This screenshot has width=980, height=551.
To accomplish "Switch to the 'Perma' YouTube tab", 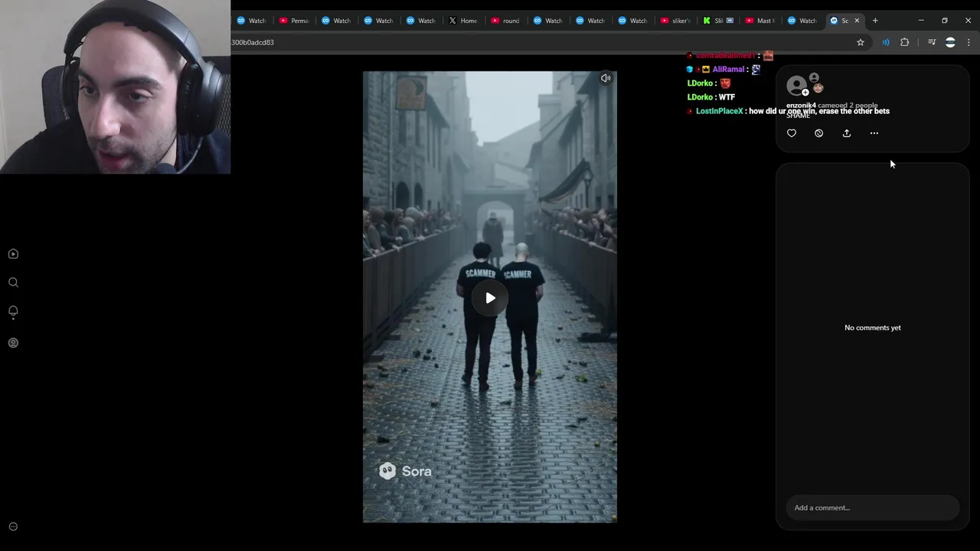I will click(294, 21).
